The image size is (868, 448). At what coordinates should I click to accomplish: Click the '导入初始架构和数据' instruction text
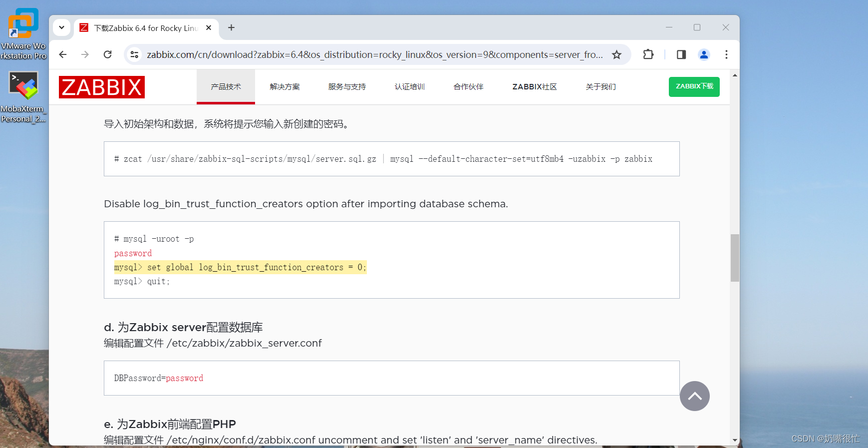tap(227, 124)
